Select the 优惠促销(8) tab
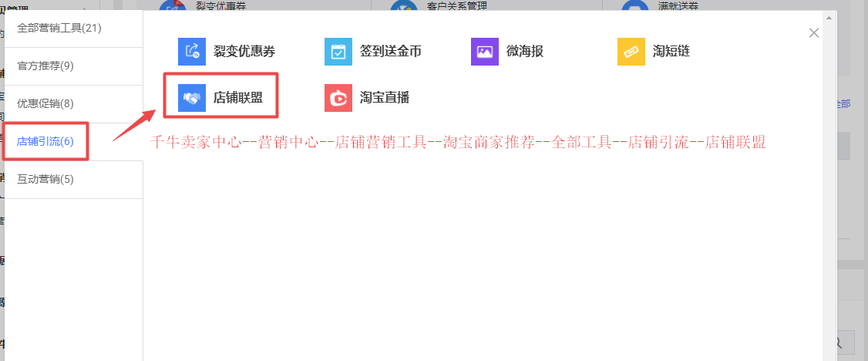The height and width of the screenshot is (361, 868). coord(74,104)
